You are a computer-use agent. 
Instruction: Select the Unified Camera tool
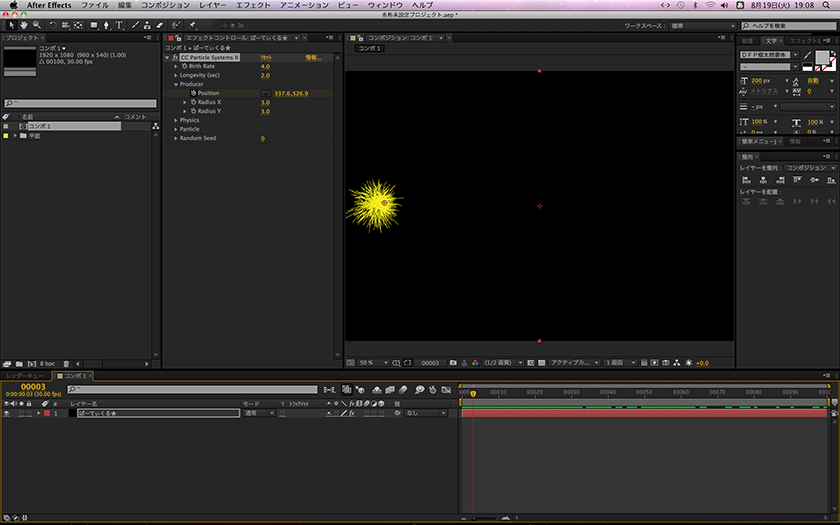tap(65, 25)
